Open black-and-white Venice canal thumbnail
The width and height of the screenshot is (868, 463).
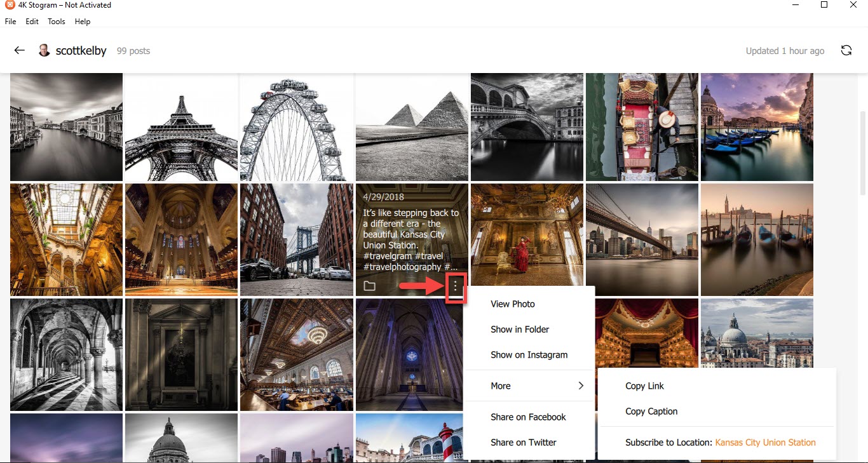tap(66, 127)
